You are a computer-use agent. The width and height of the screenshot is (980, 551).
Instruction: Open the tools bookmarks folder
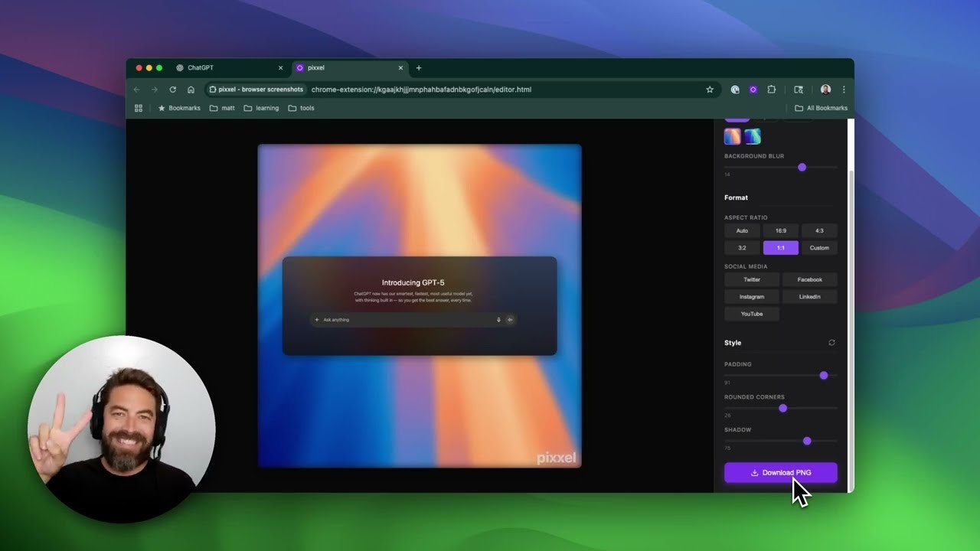[302, 108]
